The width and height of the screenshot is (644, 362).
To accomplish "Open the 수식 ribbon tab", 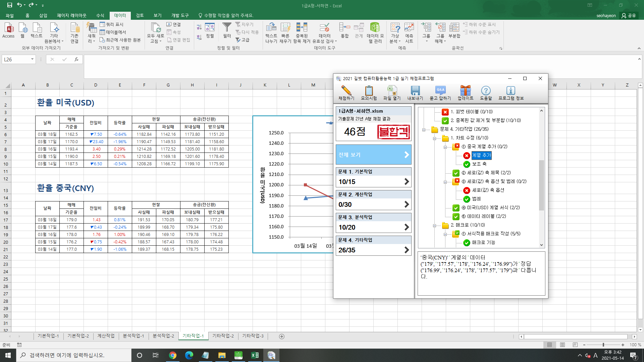I will (x=100, y=15).
